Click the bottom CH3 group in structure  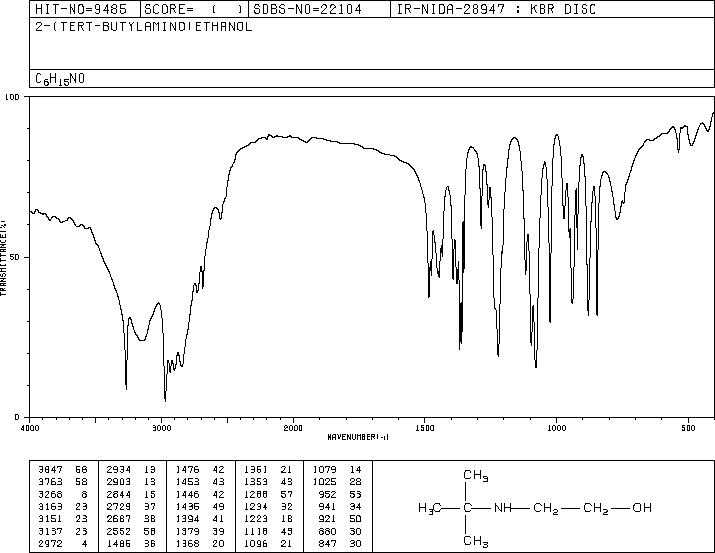tap(476, 541)
